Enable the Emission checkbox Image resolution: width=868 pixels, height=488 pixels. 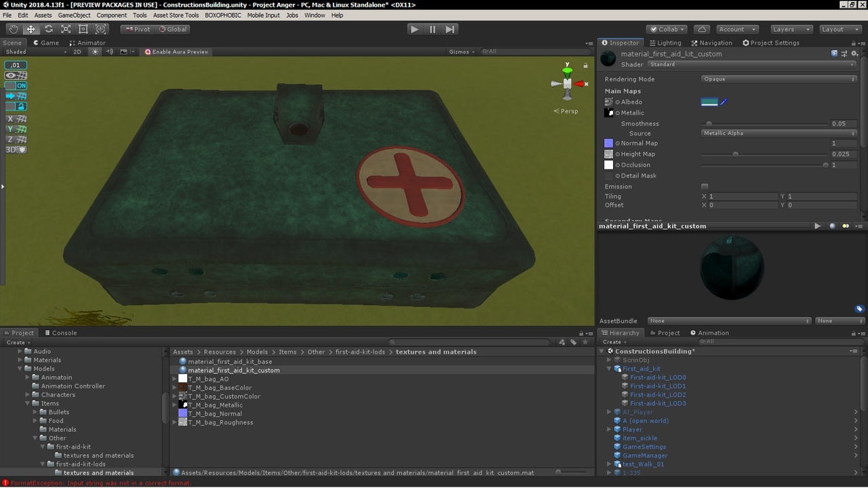[705, 186]
